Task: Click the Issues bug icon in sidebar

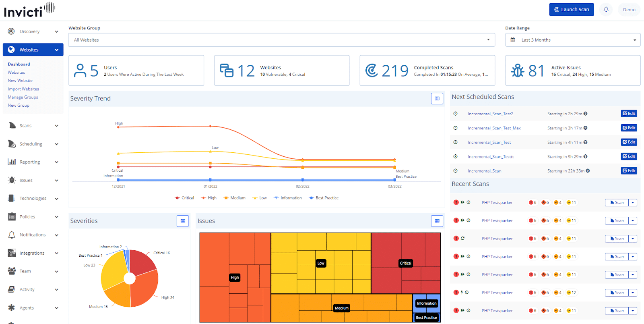Action: [12, 180]
